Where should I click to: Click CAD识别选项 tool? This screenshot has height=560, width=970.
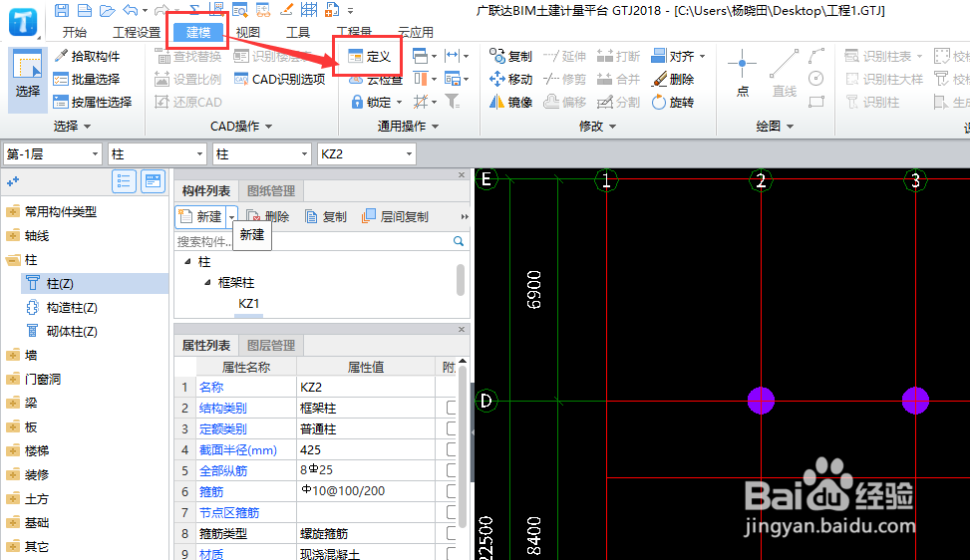pyautogui.click(x=279, y=79)
